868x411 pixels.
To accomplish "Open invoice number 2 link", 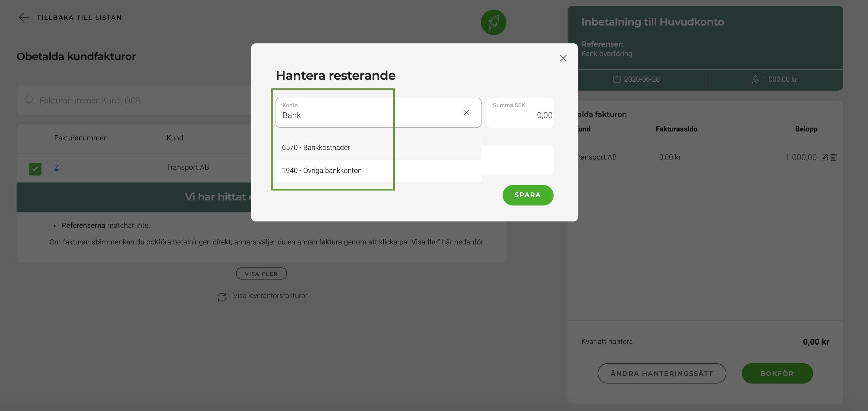I will 56,167.
